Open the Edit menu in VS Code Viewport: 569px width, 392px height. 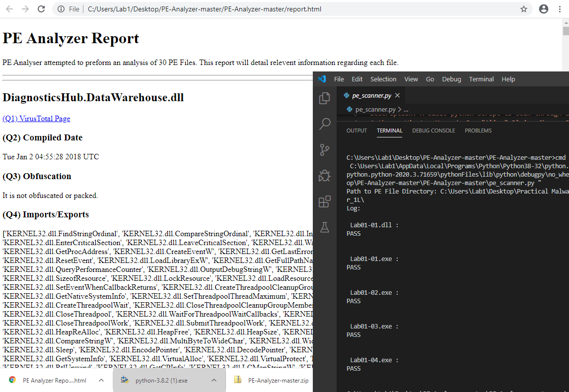click(x=357, y=79)
